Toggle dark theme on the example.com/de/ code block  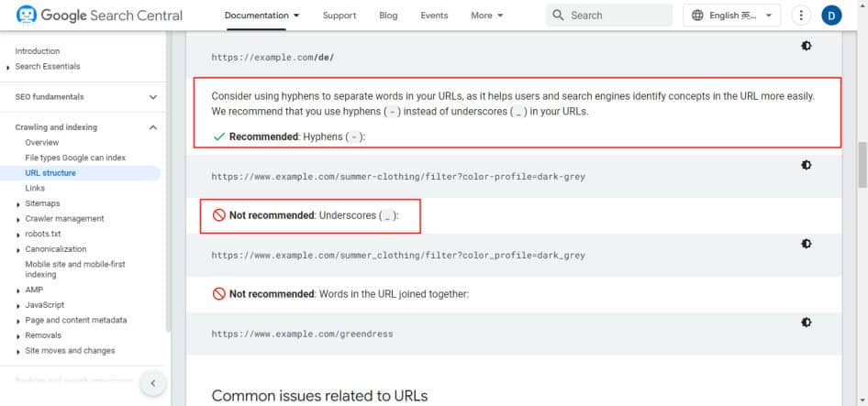[806, 46]
